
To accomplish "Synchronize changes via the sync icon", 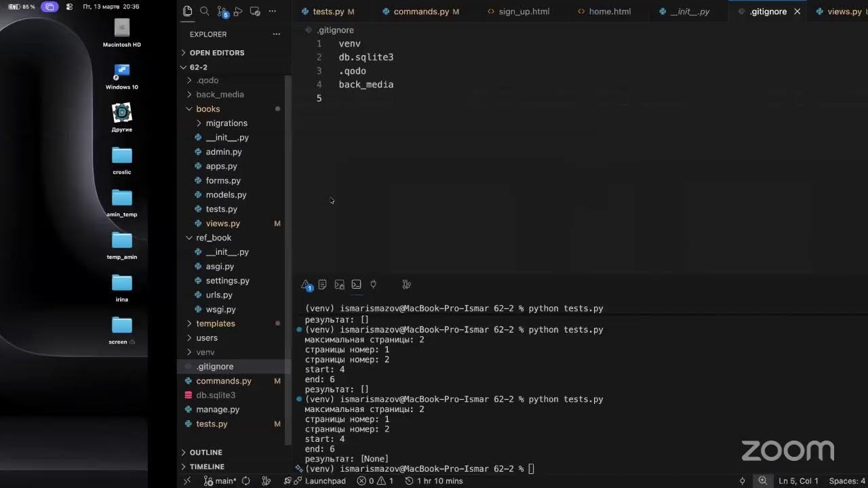I will tap(246, 481).
